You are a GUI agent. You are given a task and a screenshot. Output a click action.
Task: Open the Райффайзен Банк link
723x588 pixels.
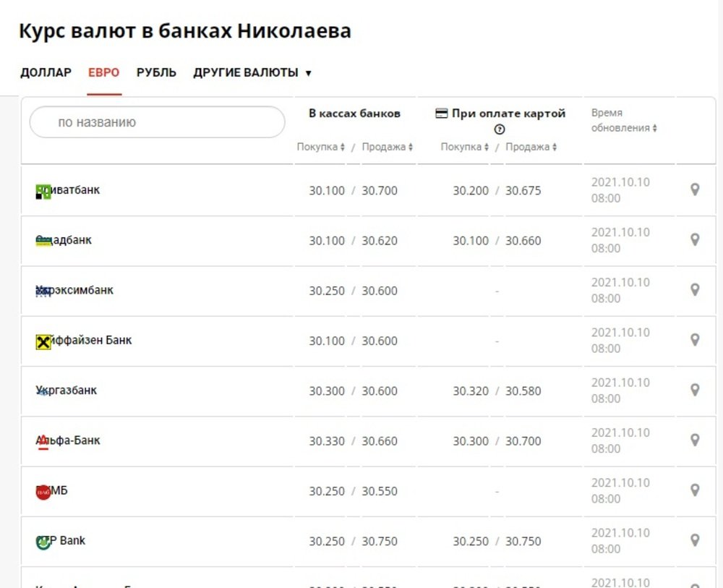pyautogui.click(x=84, y=341)
